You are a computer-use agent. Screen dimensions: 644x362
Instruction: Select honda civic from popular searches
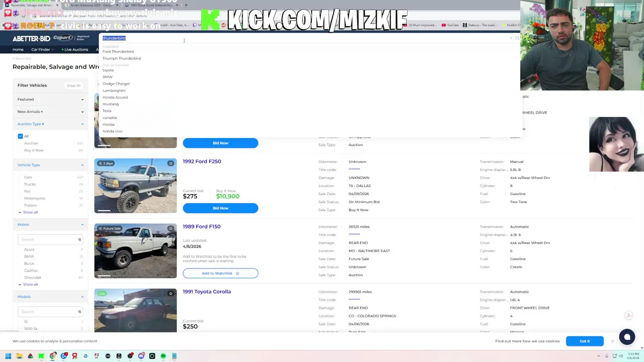coord(113,131)
